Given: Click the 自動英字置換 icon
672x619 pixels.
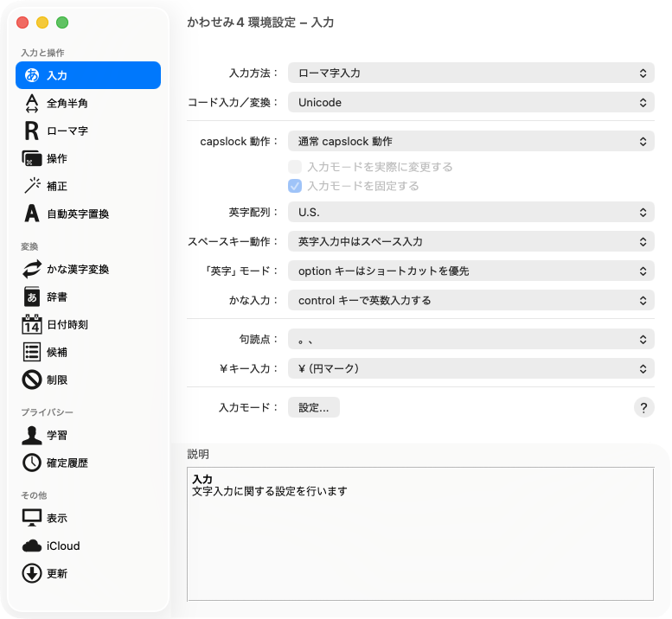Looking at the screenshot, I should 32,214.
